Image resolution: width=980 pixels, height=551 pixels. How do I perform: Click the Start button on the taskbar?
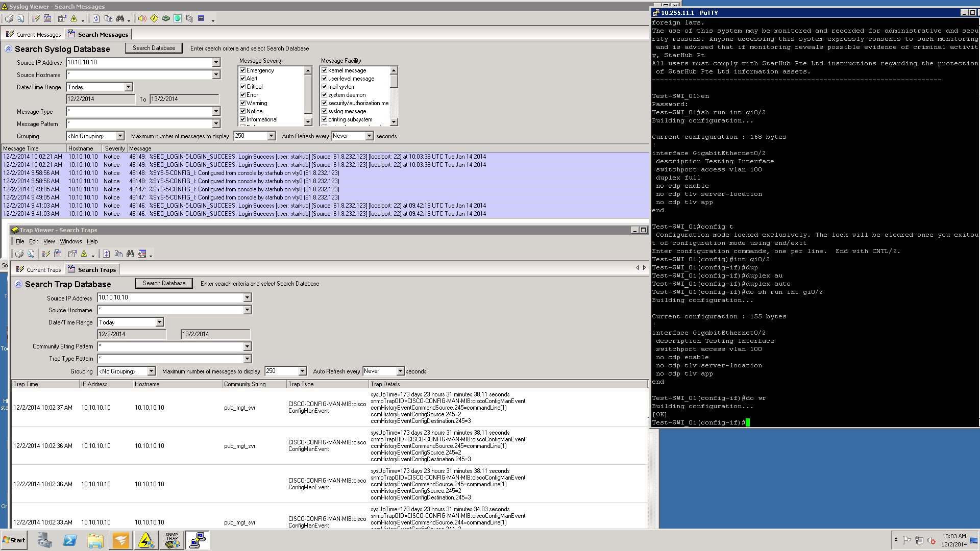13,540
